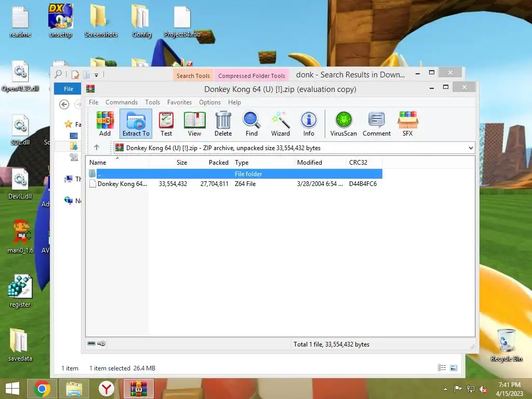This screenshot has height=399, width=532.
Task: Sort by the CRC32 column header
Action: coord(358,163)
